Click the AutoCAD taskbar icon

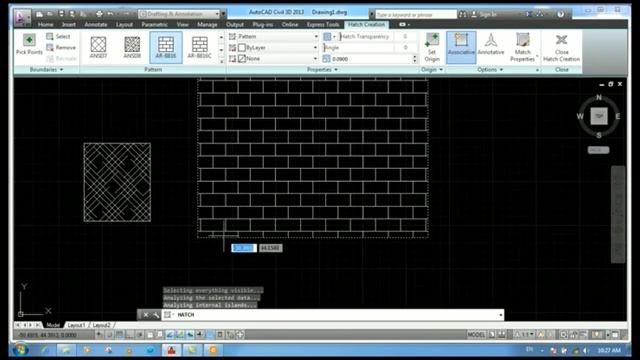171,350
